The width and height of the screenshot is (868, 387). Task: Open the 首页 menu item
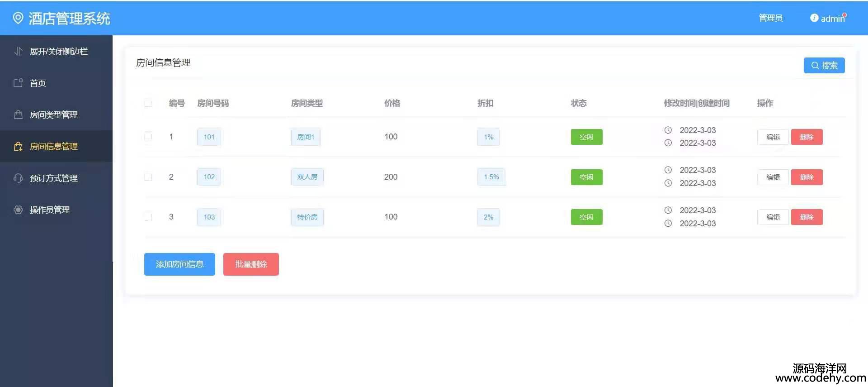[x=56, y=83]
